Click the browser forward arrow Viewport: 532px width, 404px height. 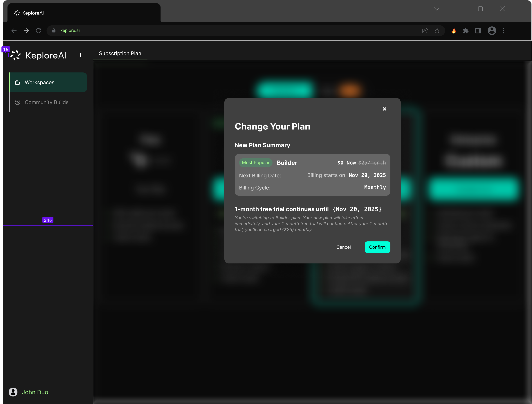click(x=26, y=31)
